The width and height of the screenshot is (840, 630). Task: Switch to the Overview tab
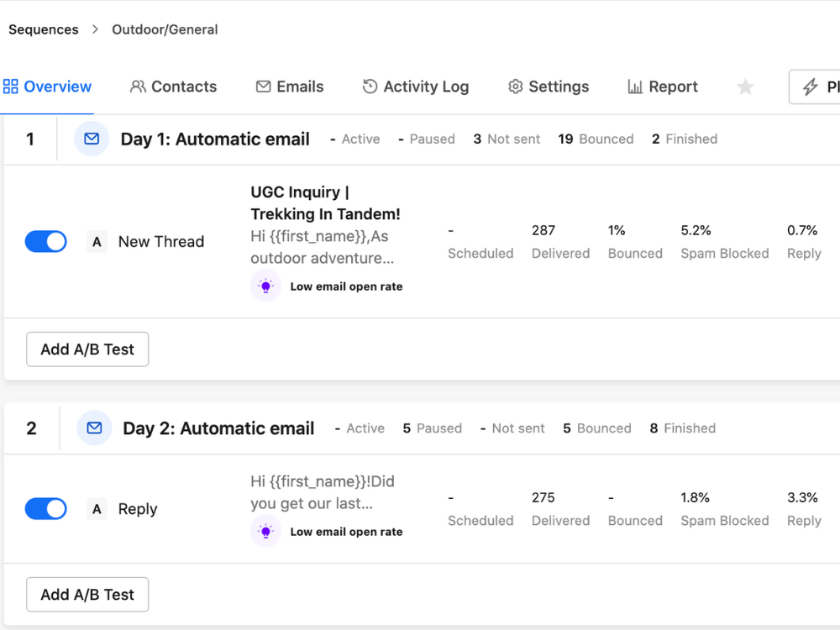coord(48,87)
